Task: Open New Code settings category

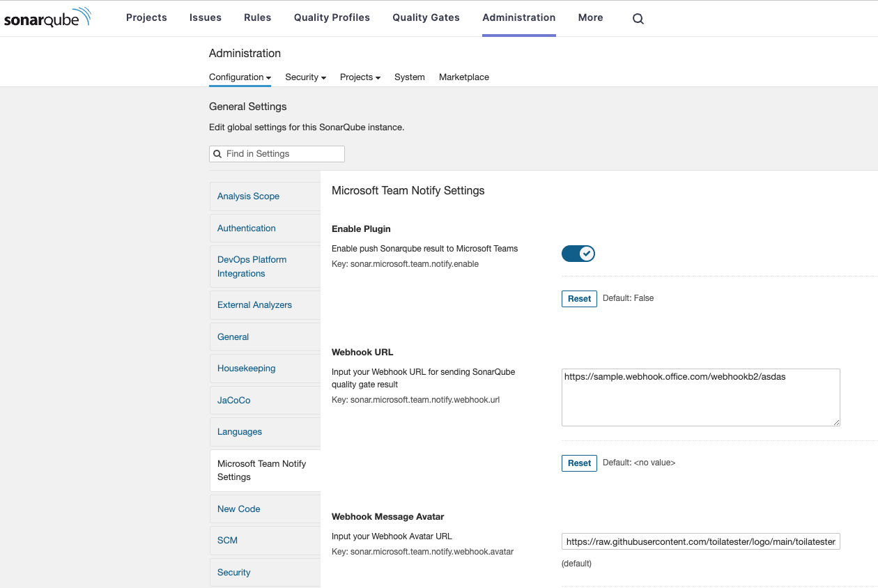Action: click(x=265, y=509)
